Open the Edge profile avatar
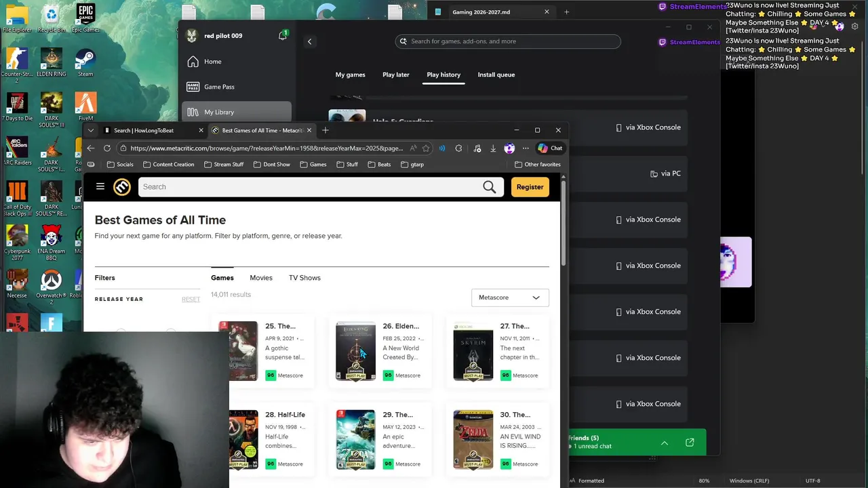The height and width of the screenshot is (488, 868). [x=509, y=148]
